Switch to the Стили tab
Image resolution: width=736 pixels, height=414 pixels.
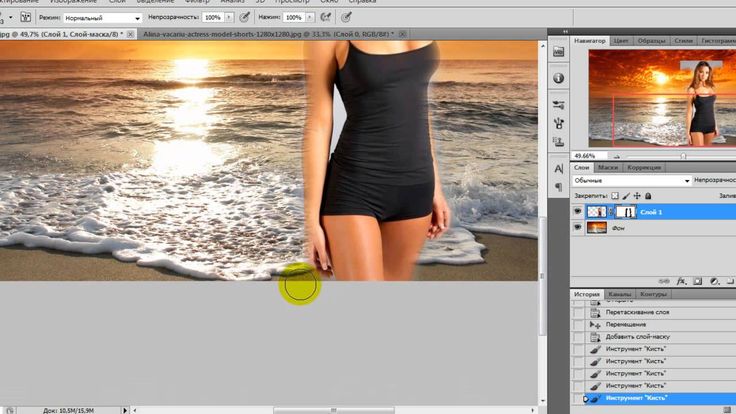683,41
